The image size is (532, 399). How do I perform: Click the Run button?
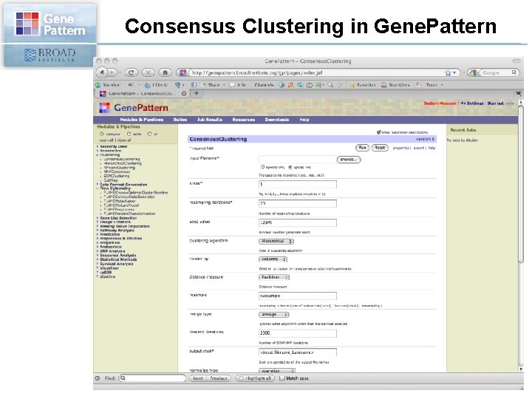[x=362, y=148]
